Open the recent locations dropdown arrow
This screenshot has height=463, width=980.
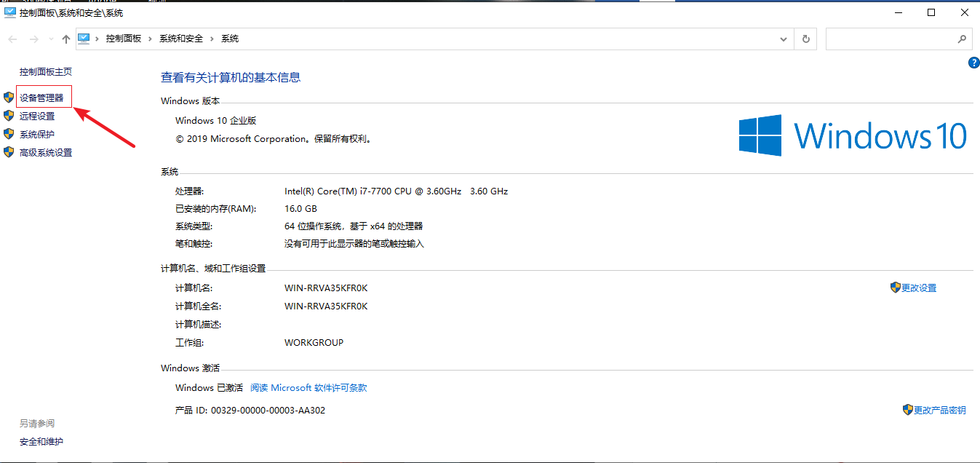[x=49, y=39]
